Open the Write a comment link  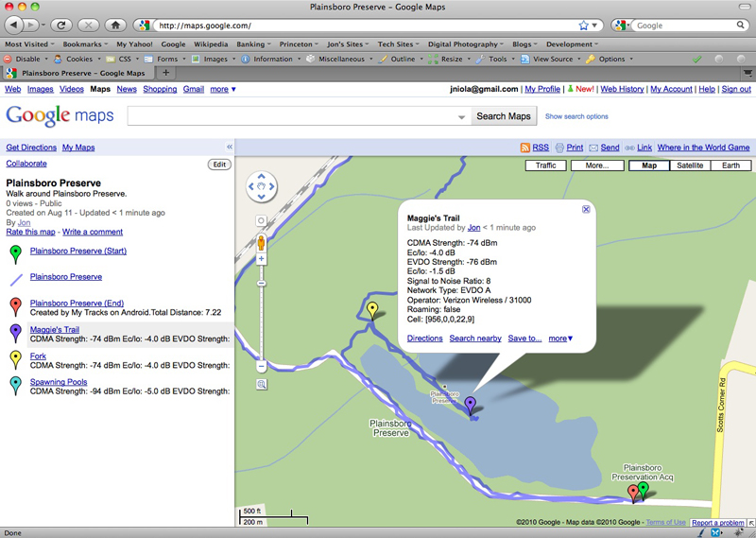coord(93,232)
